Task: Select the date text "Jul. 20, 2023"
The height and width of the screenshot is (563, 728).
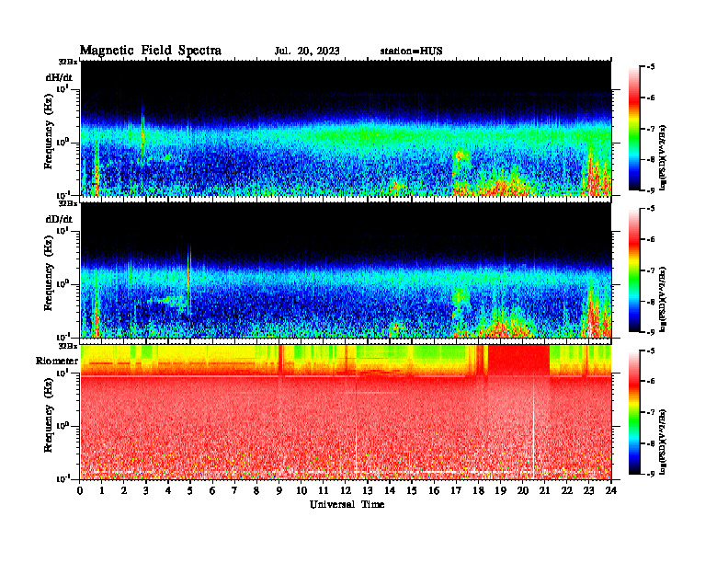Action: tap(307, 51)
